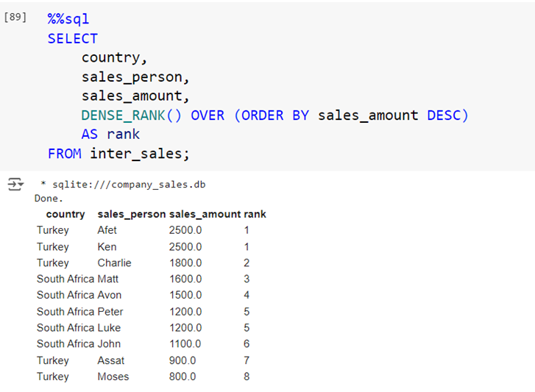Click the FROM inter_sales; line
Screen dimensions: 535x392
tap(118, 154)
